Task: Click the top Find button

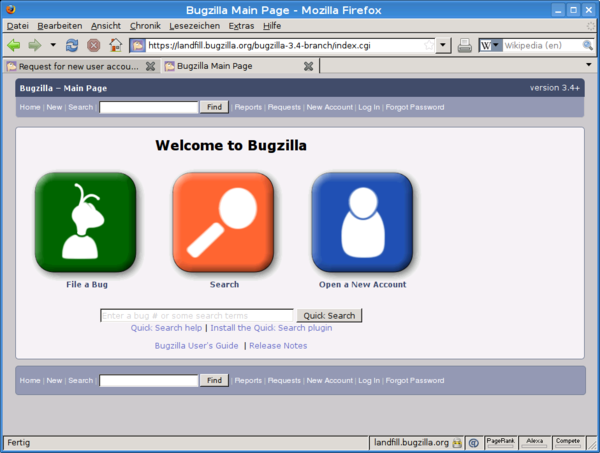Action: (214, 107)
